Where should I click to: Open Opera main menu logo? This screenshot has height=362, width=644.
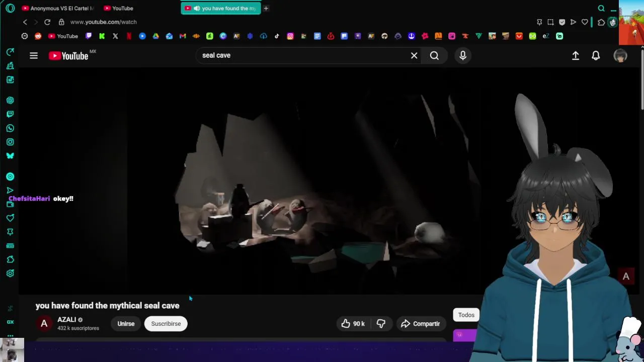pos(10,8)
